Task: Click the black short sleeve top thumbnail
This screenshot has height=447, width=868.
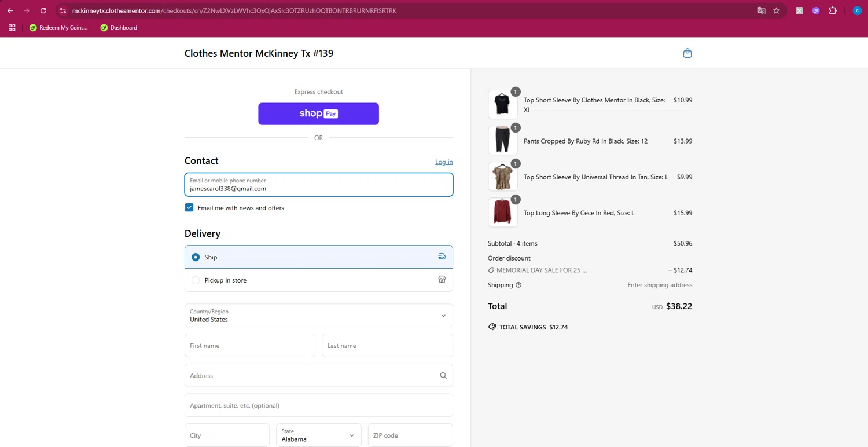Action: (502, 105)
